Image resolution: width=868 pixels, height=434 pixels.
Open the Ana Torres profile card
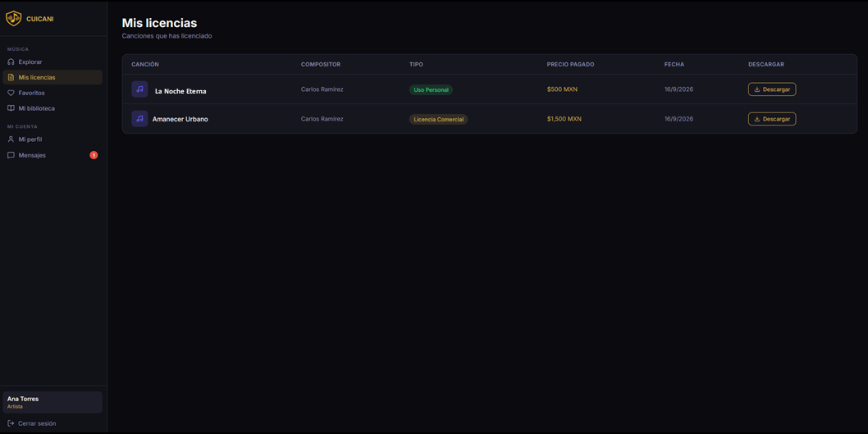[53, 403]
